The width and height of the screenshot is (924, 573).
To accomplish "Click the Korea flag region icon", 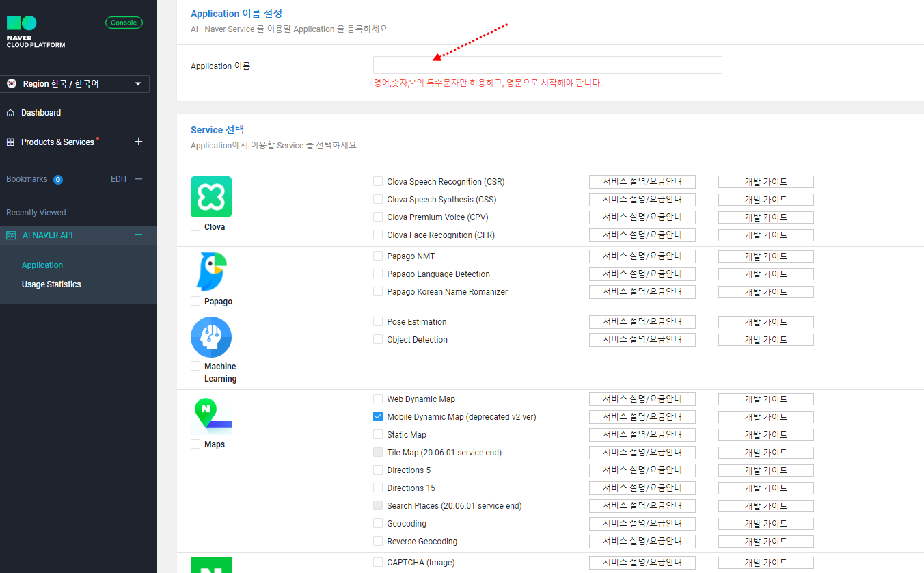I will coord(12,83).
